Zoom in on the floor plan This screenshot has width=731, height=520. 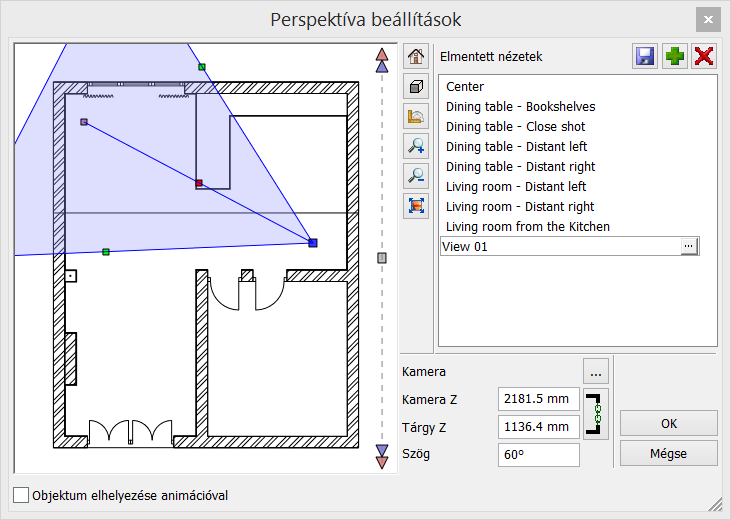click(416, 146)
